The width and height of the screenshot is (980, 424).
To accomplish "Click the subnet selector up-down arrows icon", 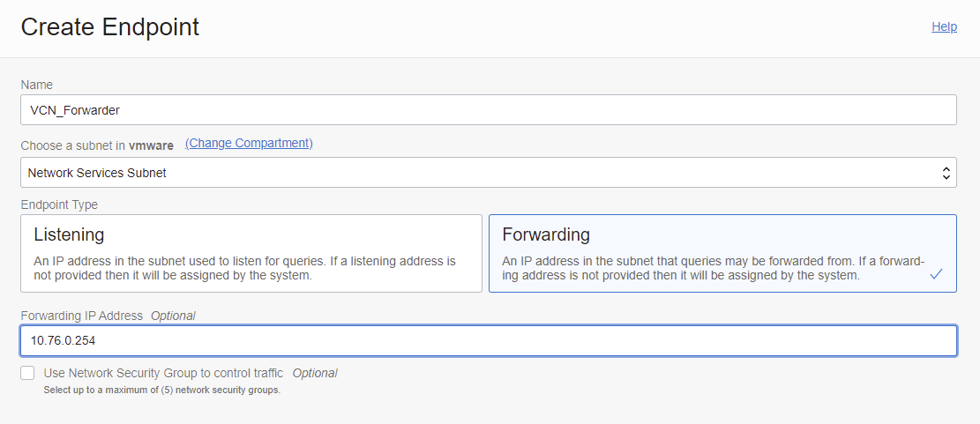I will pos(946,173).
